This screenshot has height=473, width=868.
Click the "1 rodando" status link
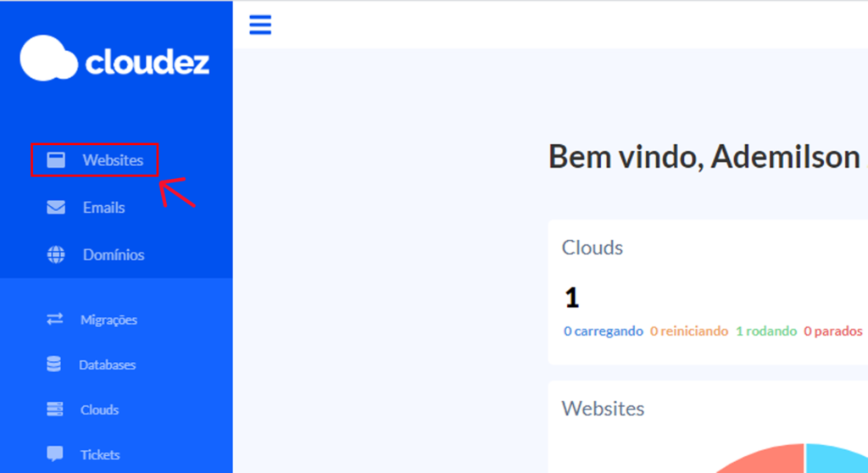coord(766,331)
